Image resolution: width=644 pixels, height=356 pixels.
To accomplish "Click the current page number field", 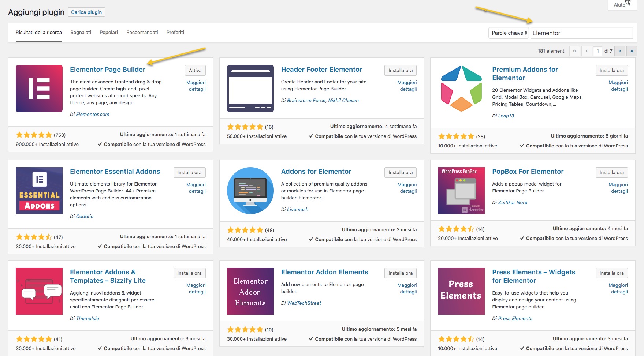I will pos(598,51).
